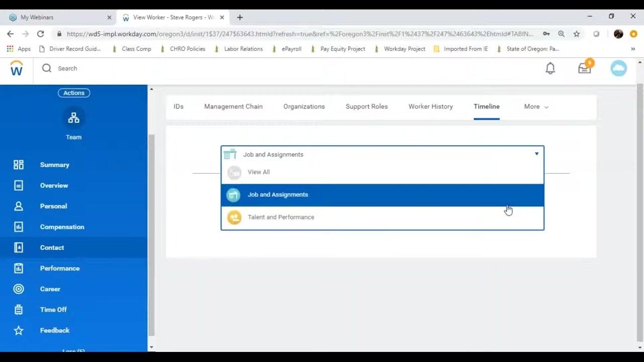This screenshot has width=644, height=362.
Task: Click the saved password key icon
Action: click(x=546, y=34)
